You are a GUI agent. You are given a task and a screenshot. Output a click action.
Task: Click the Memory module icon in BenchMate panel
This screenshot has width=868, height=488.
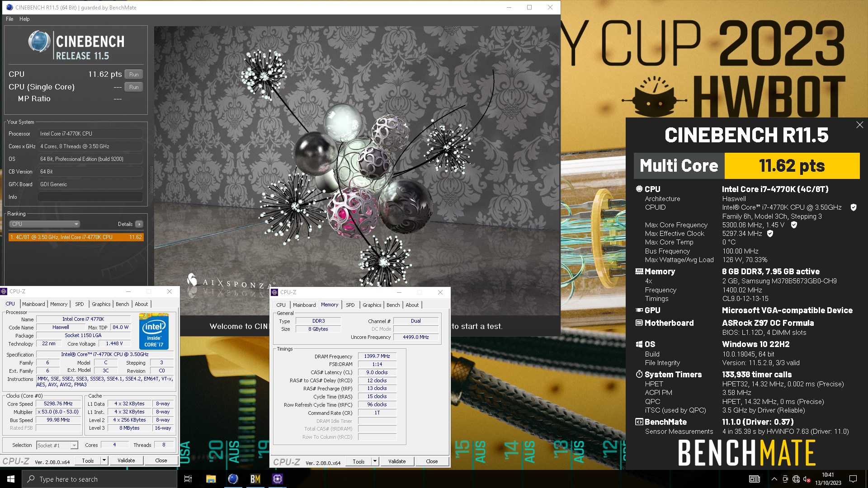(x=639, y=272)
